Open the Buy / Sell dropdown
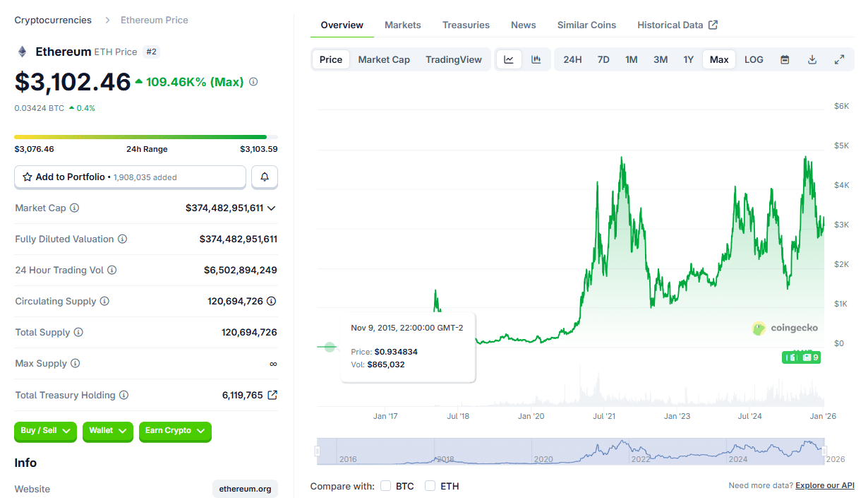 click(45, 432)
